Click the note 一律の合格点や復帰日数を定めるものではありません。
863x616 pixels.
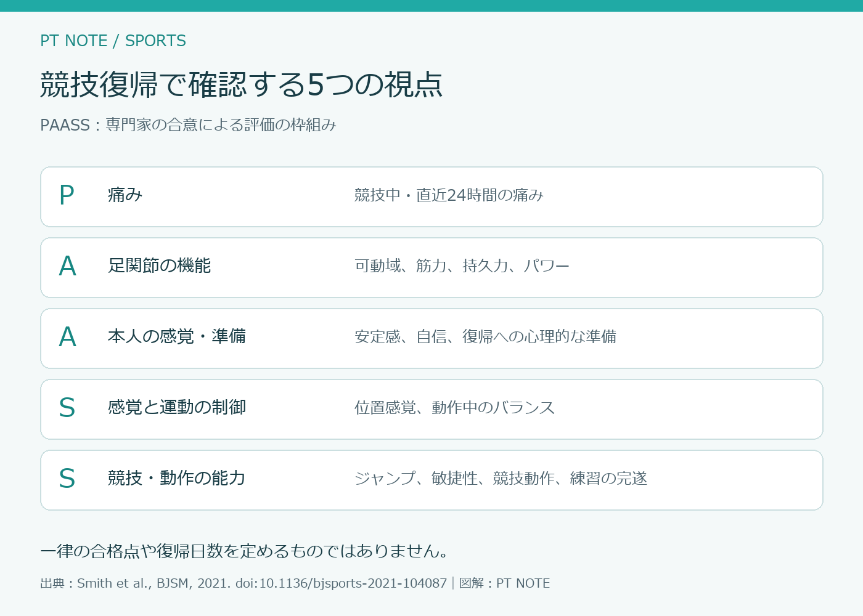click(245, 551)
